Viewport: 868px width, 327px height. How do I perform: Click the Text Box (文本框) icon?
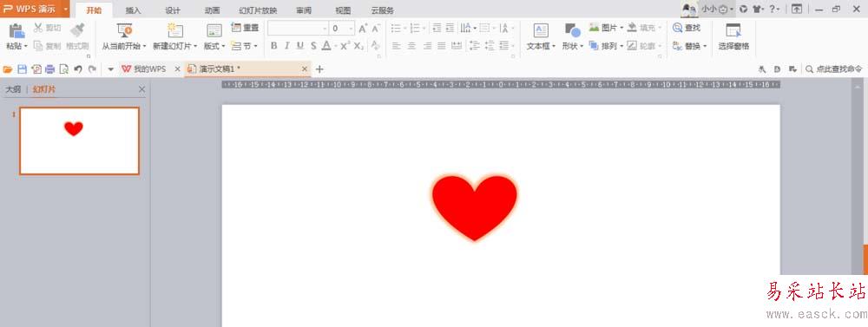click(541, 30)
